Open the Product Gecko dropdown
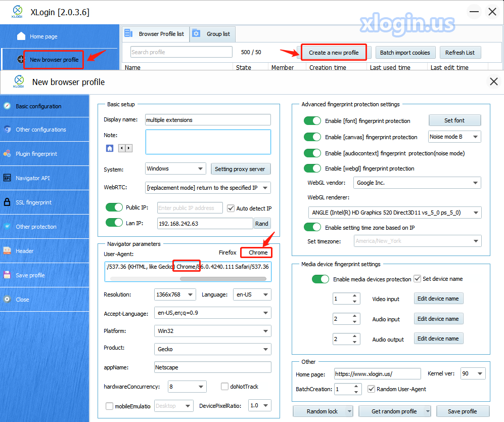504x422 pixels. click(212, 349)
